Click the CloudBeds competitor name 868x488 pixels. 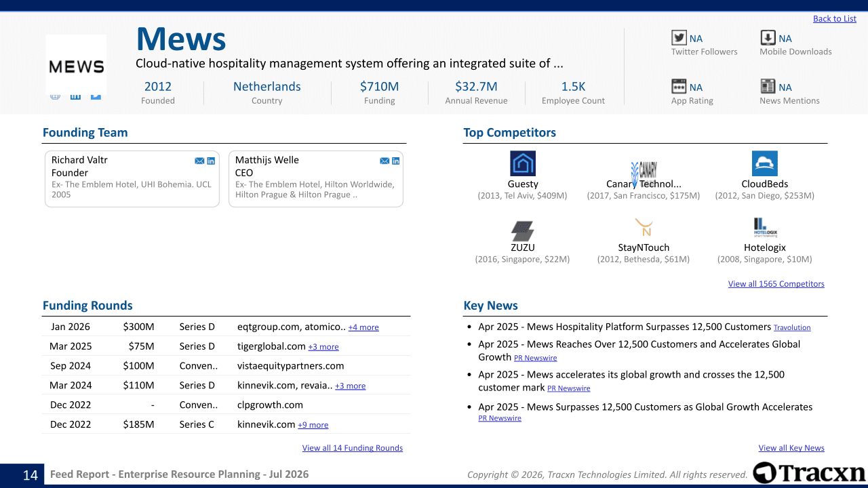tap(765, 184)
